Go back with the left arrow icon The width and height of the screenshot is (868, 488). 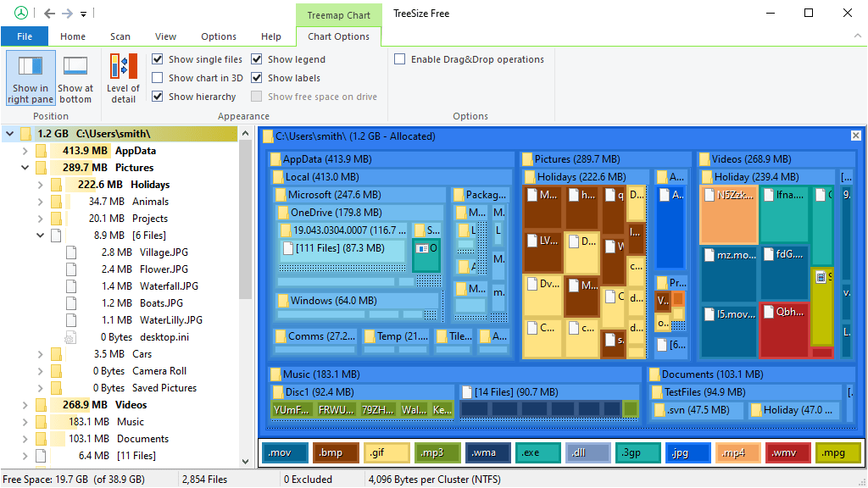click(49, 14)
